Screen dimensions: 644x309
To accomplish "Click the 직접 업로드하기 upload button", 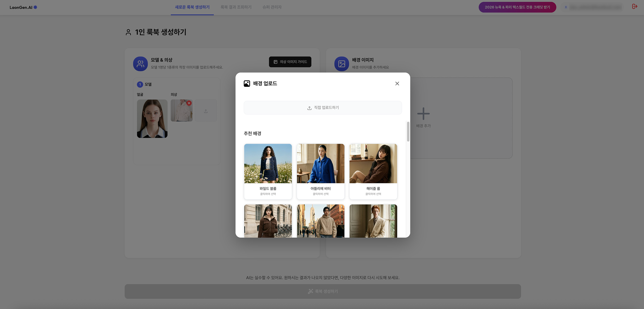I will click(323, 108).
